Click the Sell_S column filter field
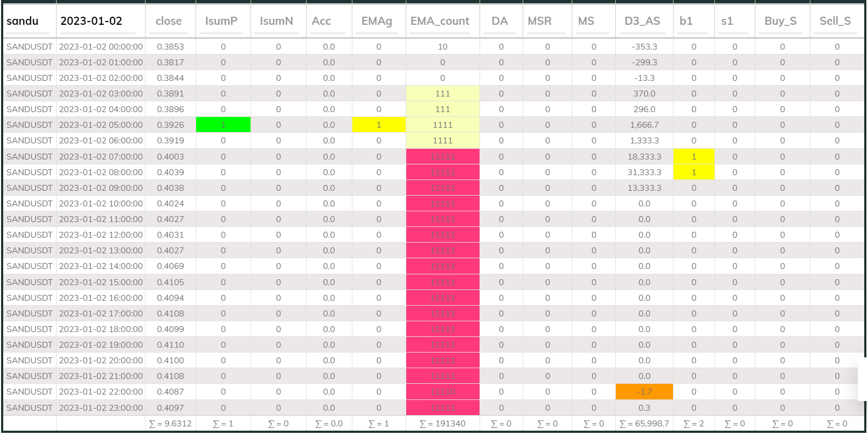Image resolution: width=868 pixels, height=435 pixels. click(835, 22)
